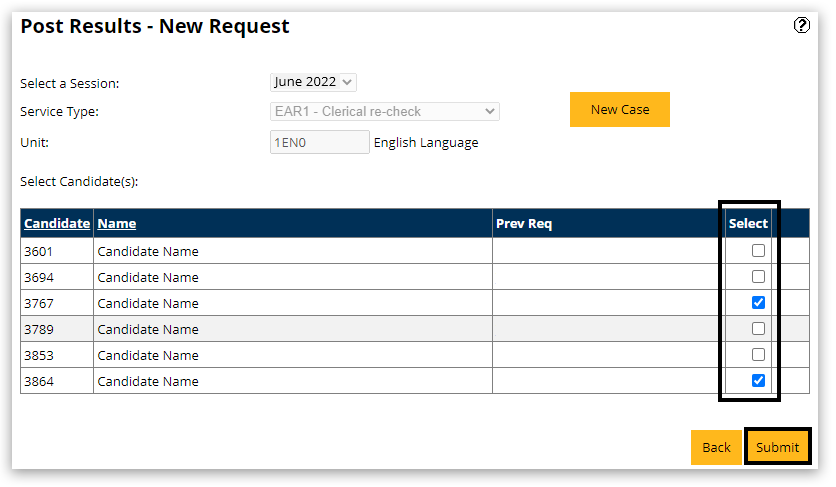
Task: Click the Select column header
Action: 748,224
